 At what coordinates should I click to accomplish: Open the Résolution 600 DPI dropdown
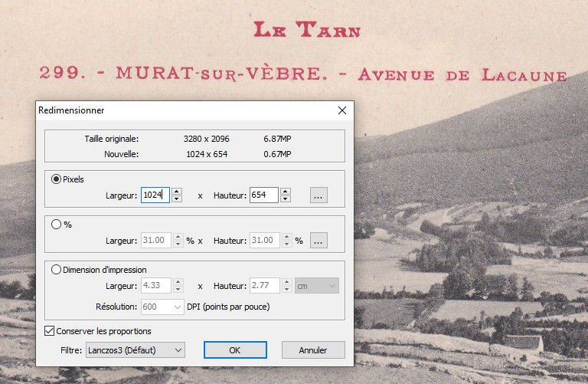pos(162,307)
